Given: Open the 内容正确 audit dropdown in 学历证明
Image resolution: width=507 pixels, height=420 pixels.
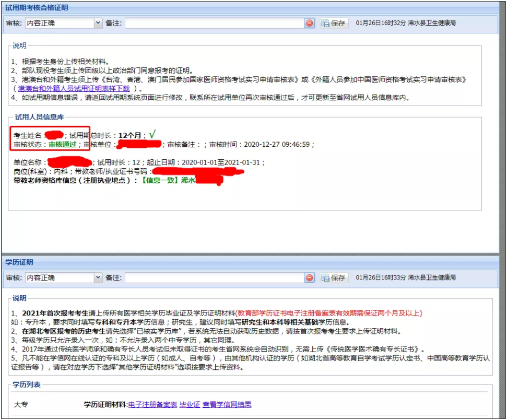Looking at the screenshot, I should point(63,277).
